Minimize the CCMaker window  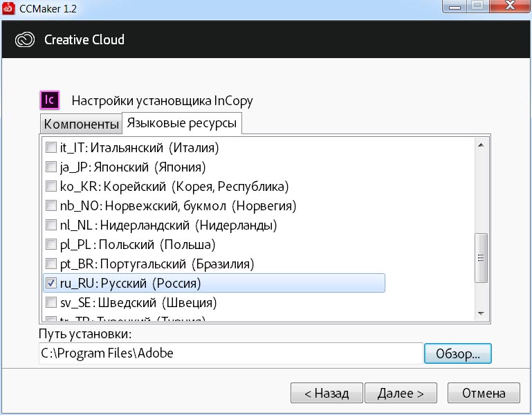[x=455, y=6]
